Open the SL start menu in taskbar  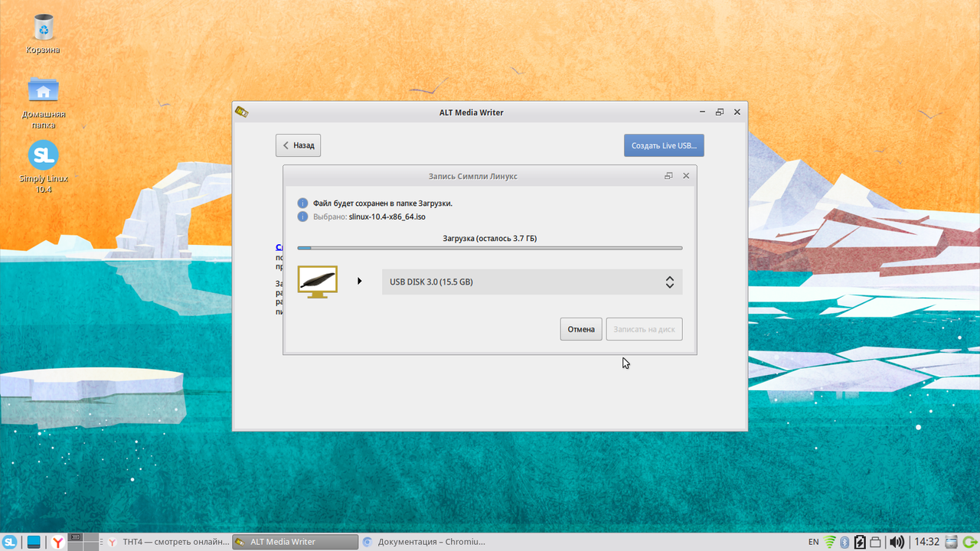[x=10, y=542]
